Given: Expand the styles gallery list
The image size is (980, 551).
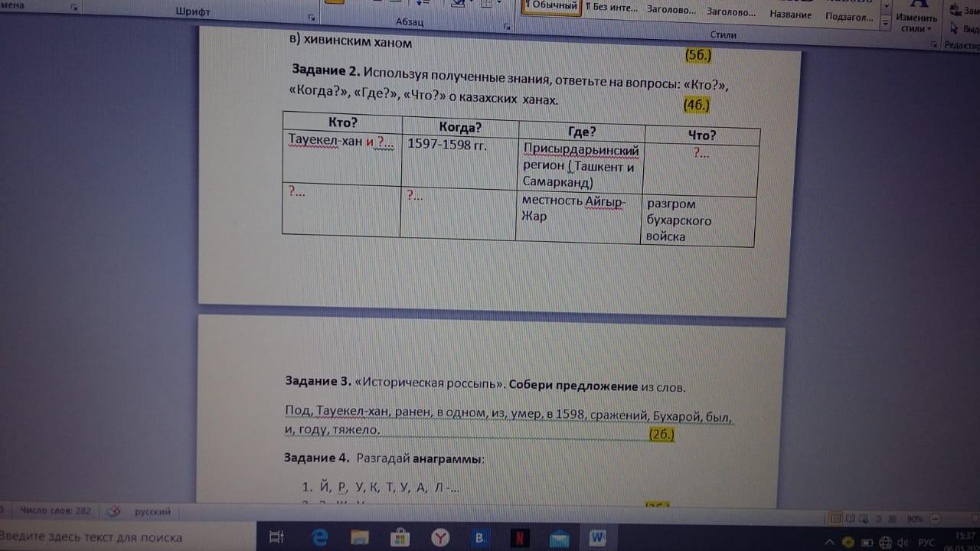Looking at the screenshot, I should pyautogui.click(x=887, y=24).
